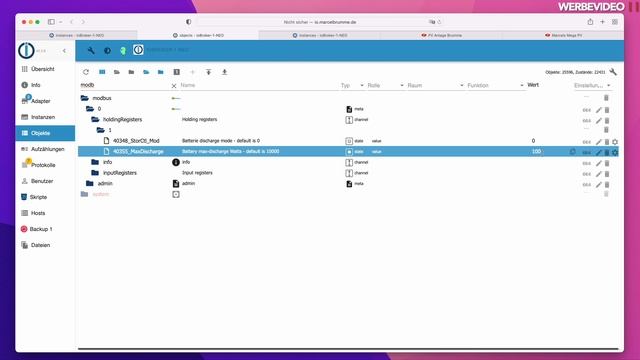The height and width of the screenshot is (360, 640).
Task: Open Aufzählungen in the sidebar
Action: pyautogui.click(x=45, y=149)
